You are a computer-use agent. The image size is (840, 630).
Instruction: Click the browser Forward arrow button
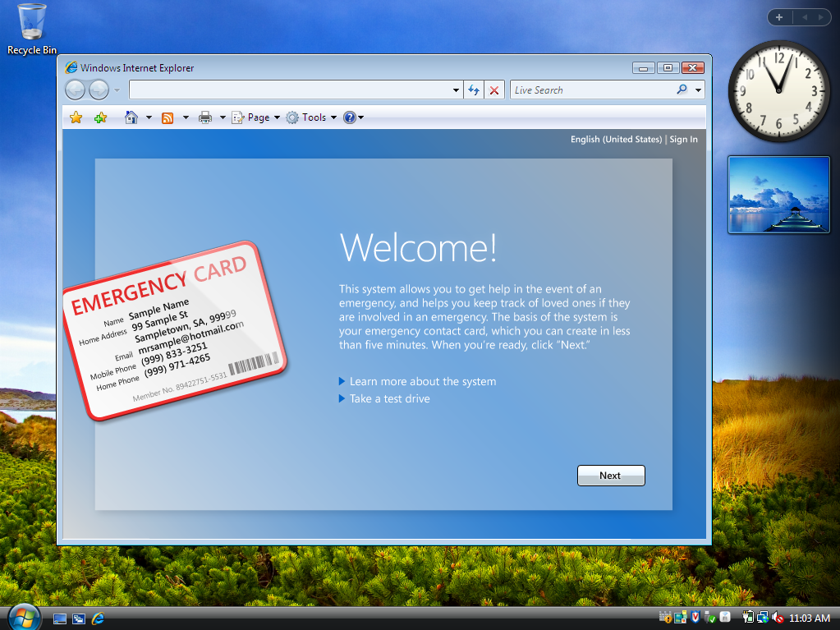[99, 90]
